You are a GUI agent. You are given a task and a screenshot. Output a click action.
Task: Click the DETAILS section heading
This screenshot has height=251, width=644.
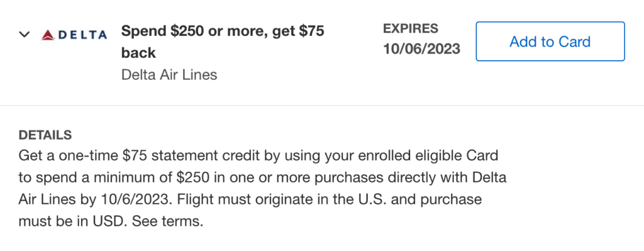[x=45, y=135]
